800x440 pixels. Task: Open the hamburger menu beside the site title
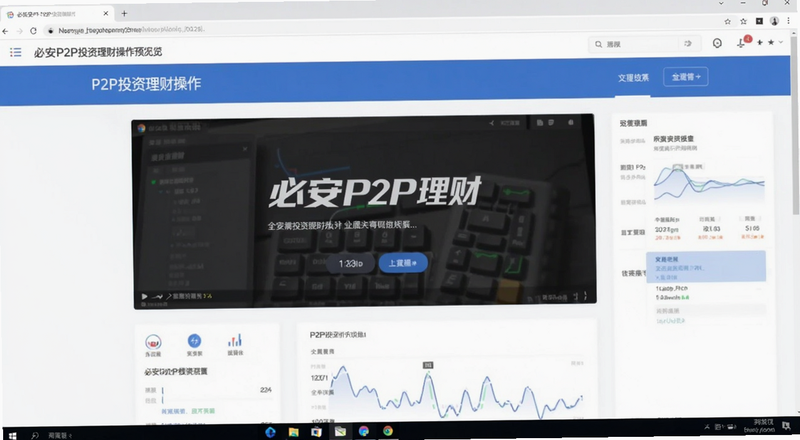(x=16, y=52)
